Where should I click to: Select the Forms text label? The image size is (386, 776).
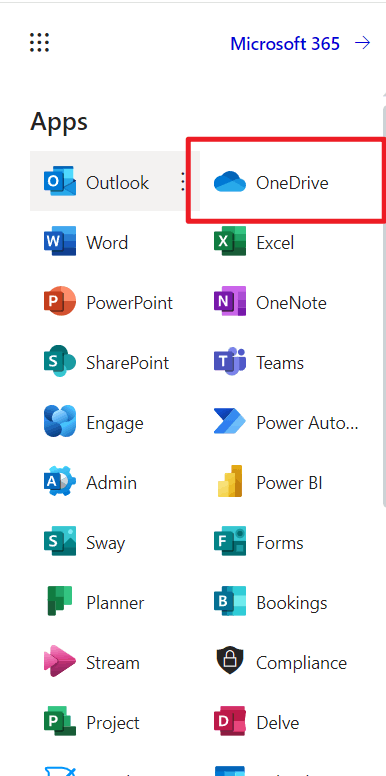(280, 543)
